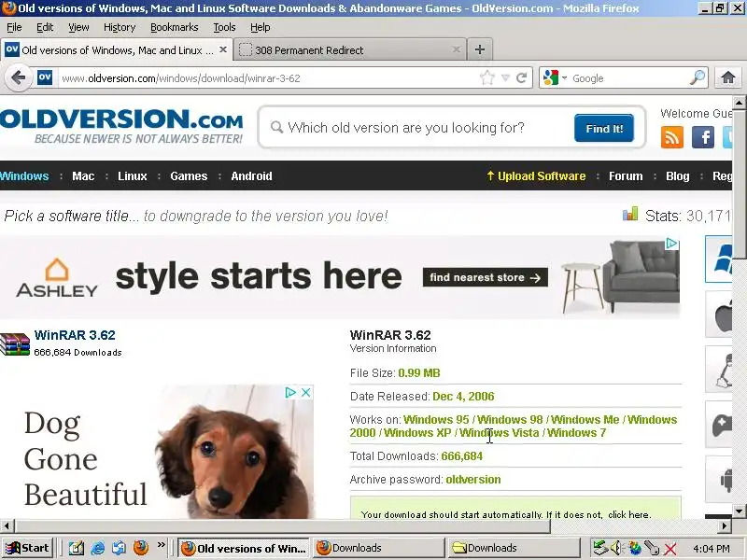Switch to the 308 Permanent Redirect tab

point(349,50)
